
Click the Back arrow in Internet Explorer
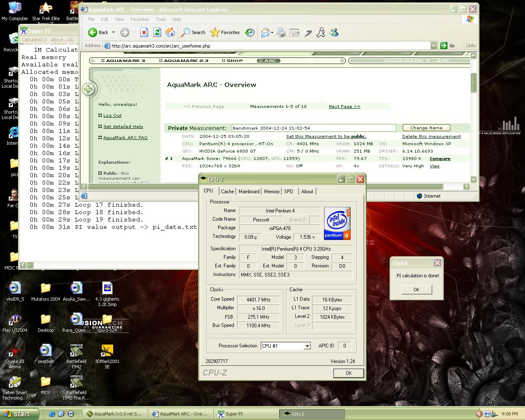coord(93,32)
